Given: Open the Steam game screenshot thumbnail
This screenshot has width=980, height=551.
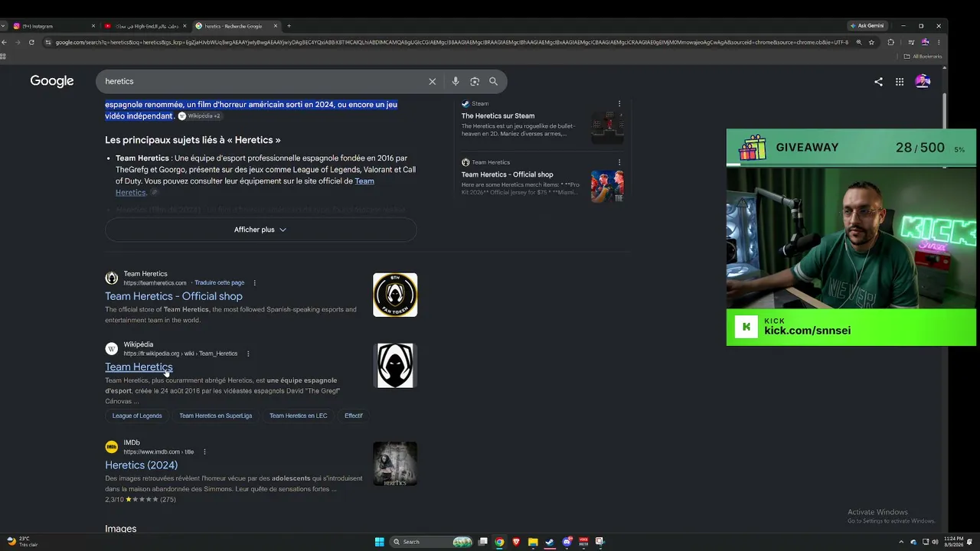Looking at the screenshot, I should pyautogui.click(x=607, y=127).
